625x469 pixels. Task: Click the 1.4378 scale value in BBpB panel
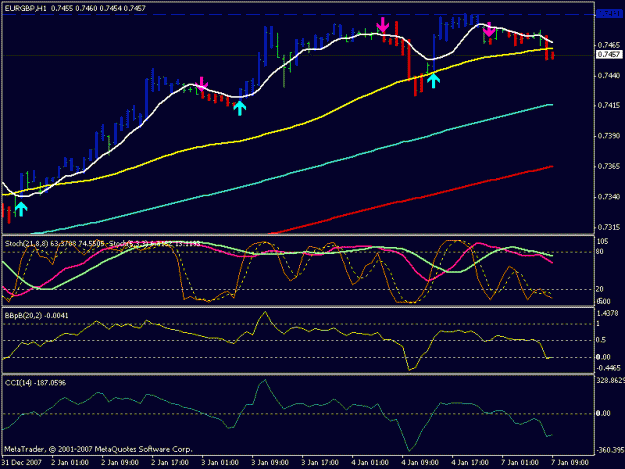click(x=607, y=313)
